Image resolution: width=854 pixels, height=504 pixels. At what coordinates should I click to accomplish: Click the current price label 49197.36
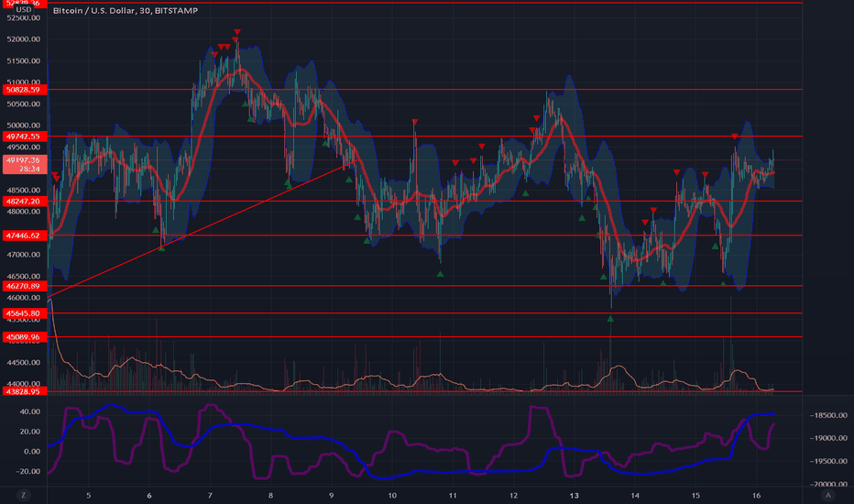click(25, 160)
